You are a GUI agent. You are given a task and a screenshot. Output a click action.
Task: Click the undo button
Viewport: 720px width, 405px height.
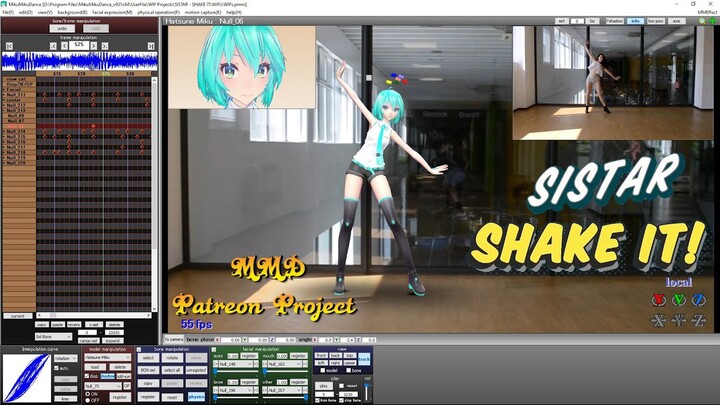62,28
